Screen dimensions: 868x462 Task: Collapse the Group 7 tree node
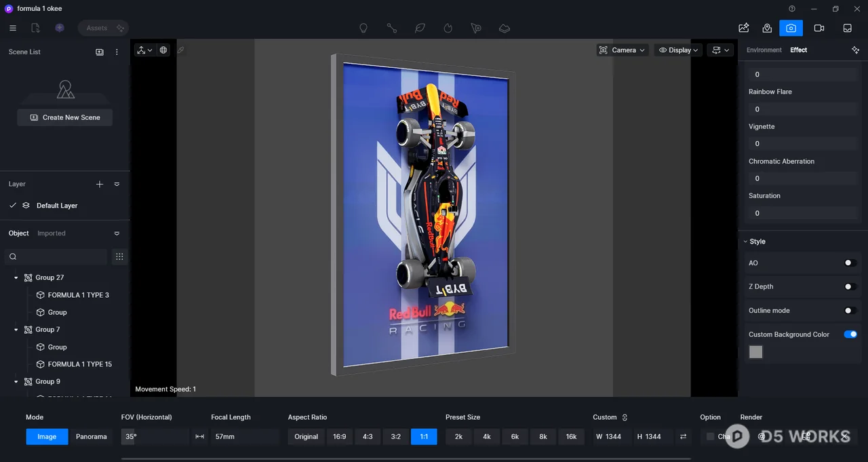[x=16, y=330]
